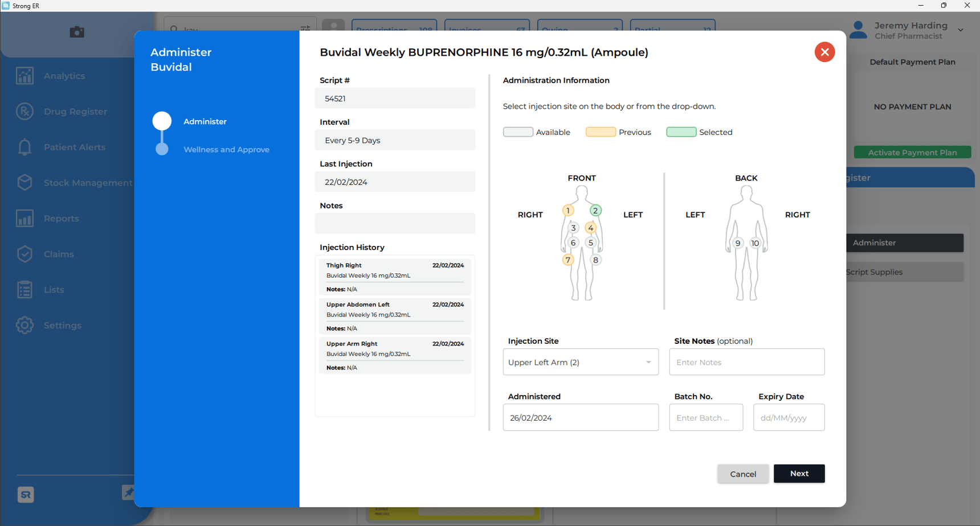This screenshot has height=526, width=980.
Task: Select injection site 7 on the front abdomen
Action: coord(567,260)
